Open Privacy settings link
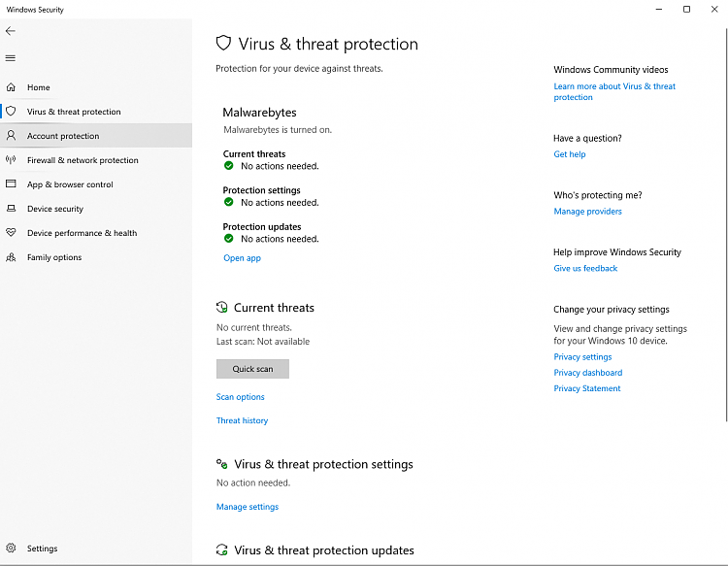Screen dimensions: 728x566 (582, 356)
